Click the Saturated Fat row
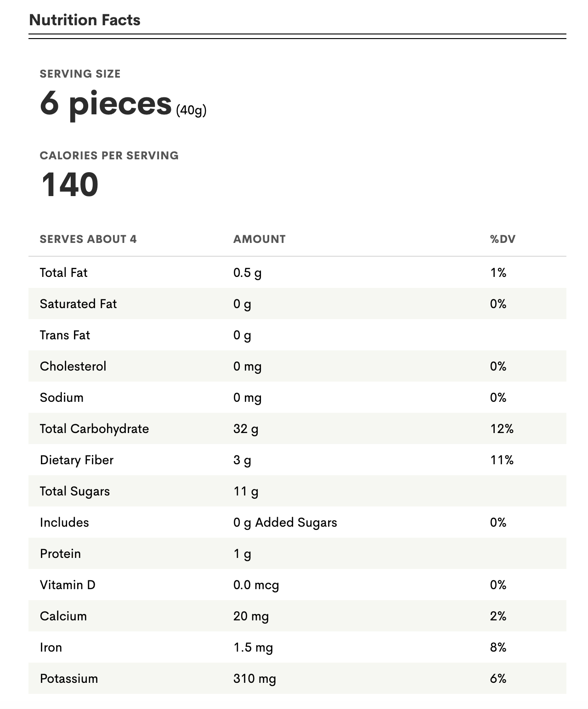Viewport: 588px width, 709px height. (x=297, y=304)
